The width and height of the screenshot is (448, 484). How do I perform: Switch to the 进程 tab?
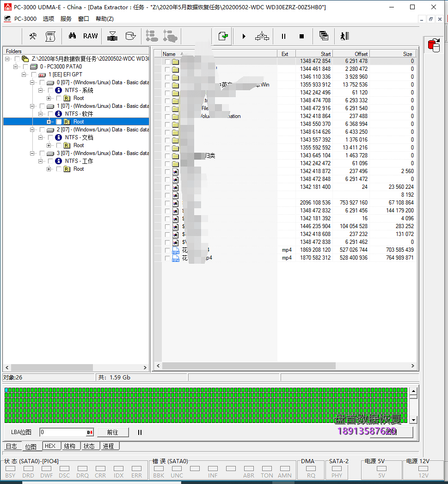coord(109,446)
